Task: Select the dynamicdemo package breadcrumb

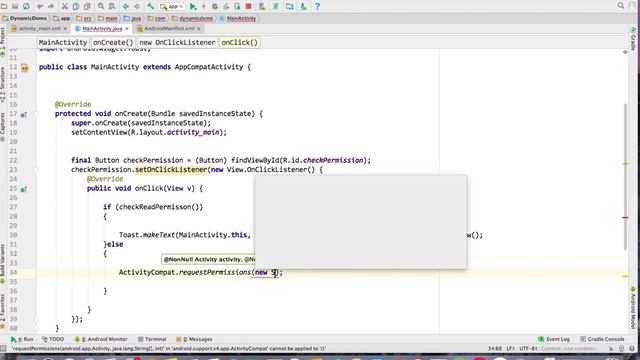Action: [x=192, y=18]
